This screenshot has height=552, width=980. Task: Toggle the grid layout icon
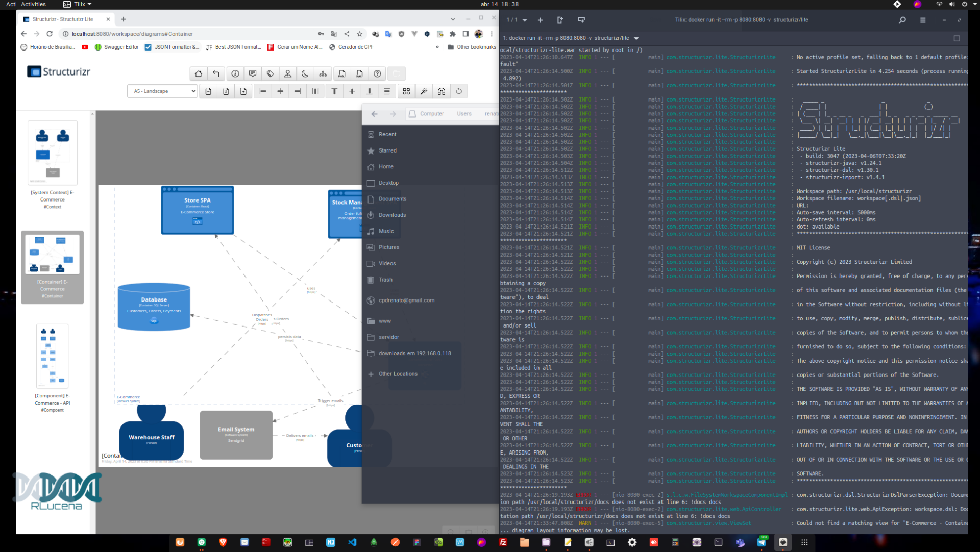[x=406, y=91]
